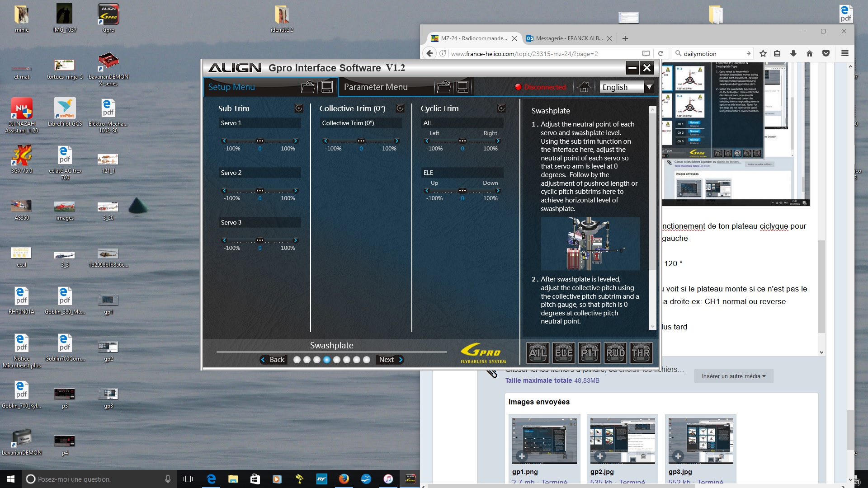Select the AIL channel icon
This screenshot has height=488, width=868.
coord(538,353)
